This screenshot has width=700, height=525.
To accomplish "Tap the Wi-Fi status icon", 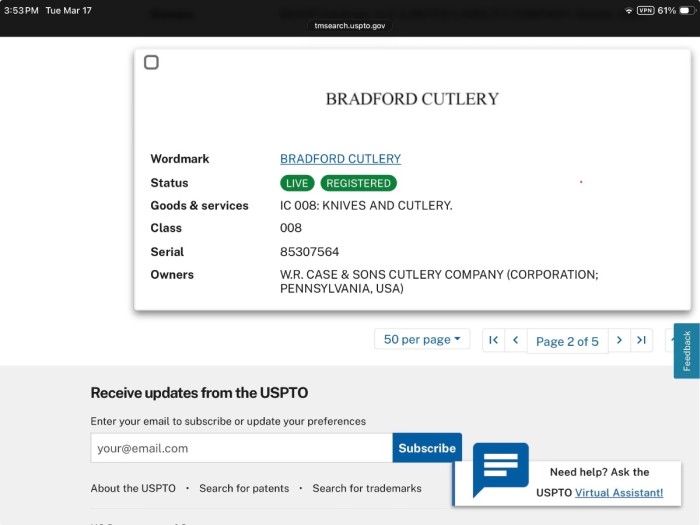I will (x=629, y=11).
